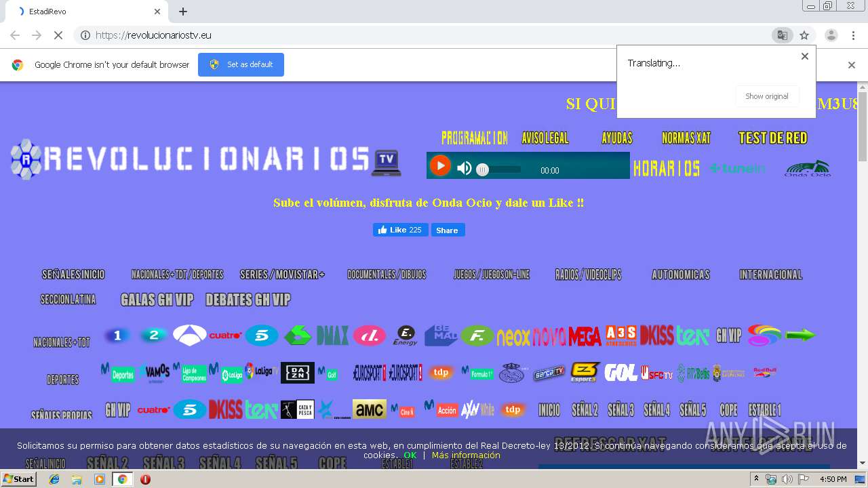Open GALAS GH VIP link
The width and height of the screenshot is (868, 488).
pyautogui.click(x=157, y=300)
